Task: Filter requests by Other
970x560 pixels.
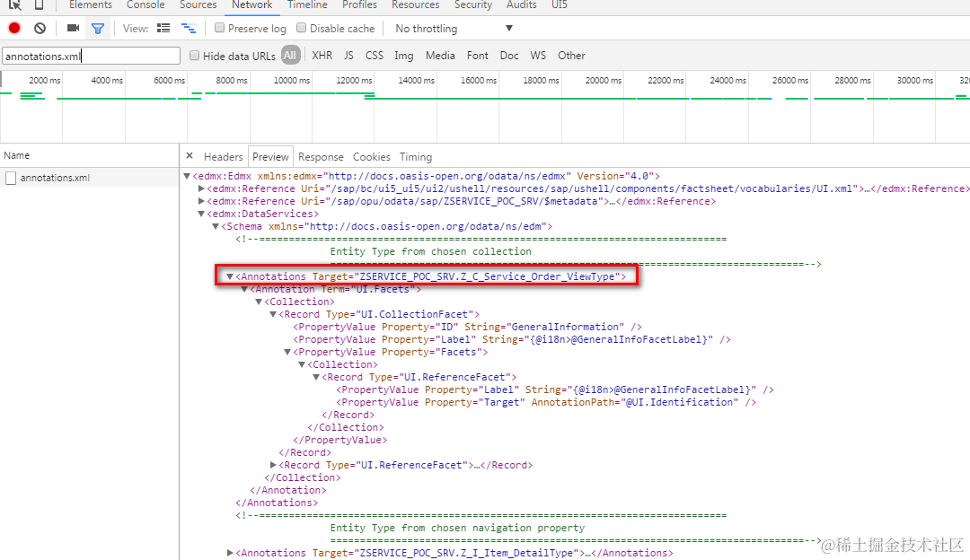Action: pos(571,56)
